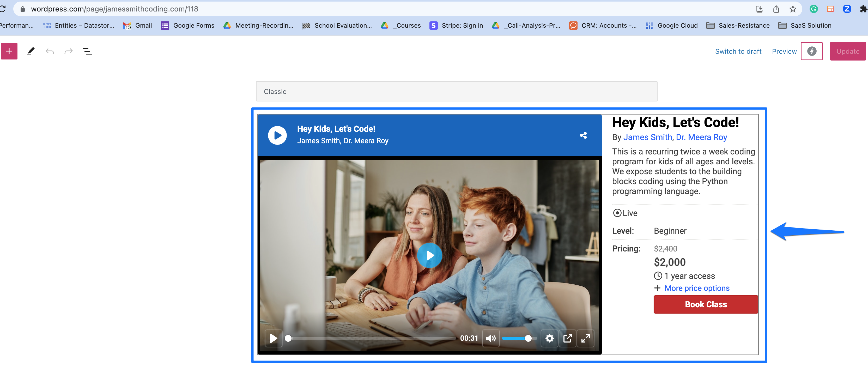
Task: Open James Smith author link
Action: [x=647, y=137]
